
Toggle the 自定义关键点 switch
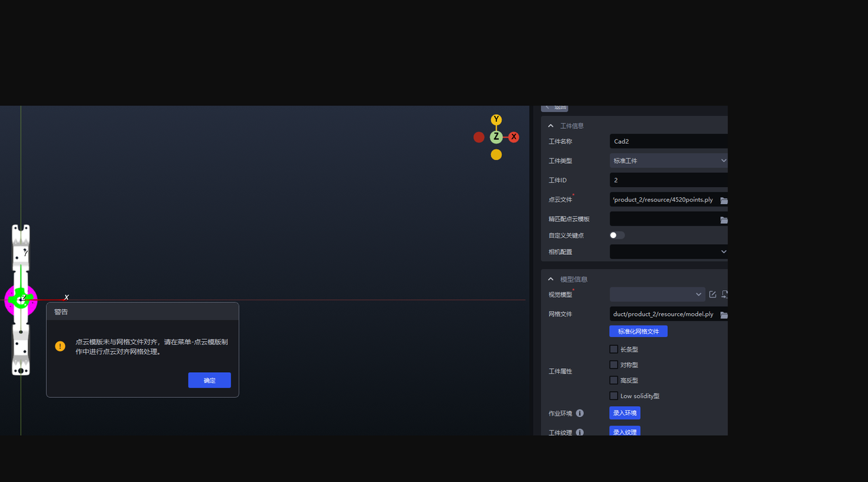click(x=616, y=235)
